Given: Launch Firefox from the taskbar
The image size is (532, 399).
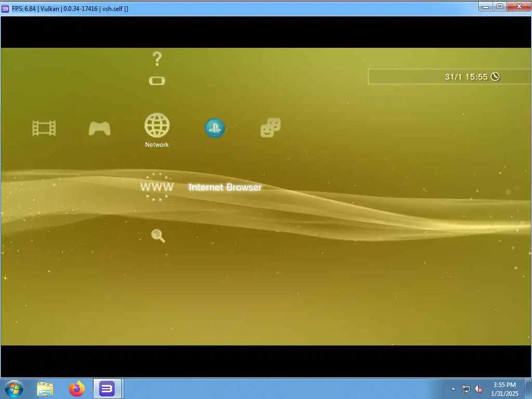Looking at the screenshot, I should click(77, 389).
